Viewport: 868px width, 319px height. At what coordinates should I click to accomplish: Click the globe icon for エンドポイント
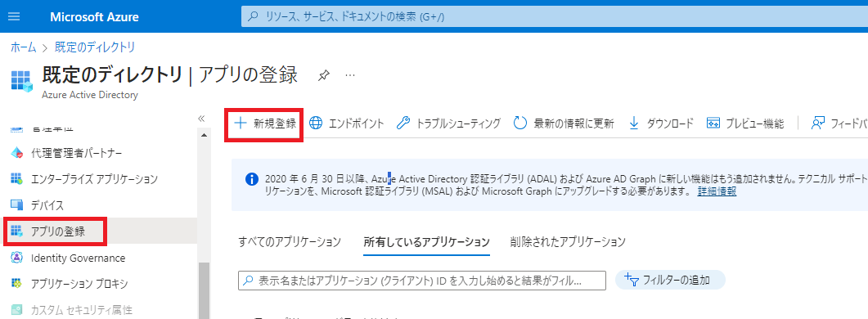[x=316, y=123]
